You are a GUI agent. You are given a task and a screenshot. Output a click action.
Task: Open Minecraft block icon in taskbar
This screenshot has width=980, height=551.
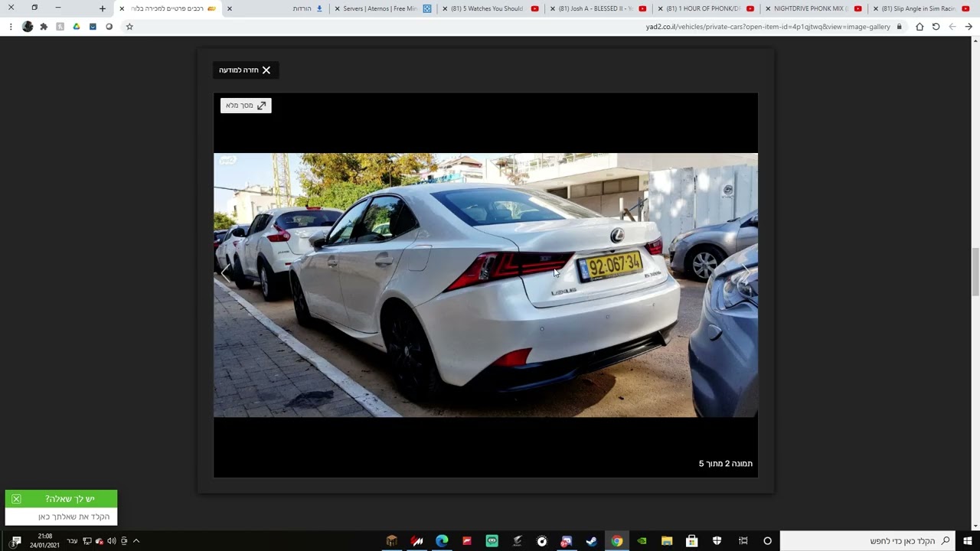[x=391, y=541]
